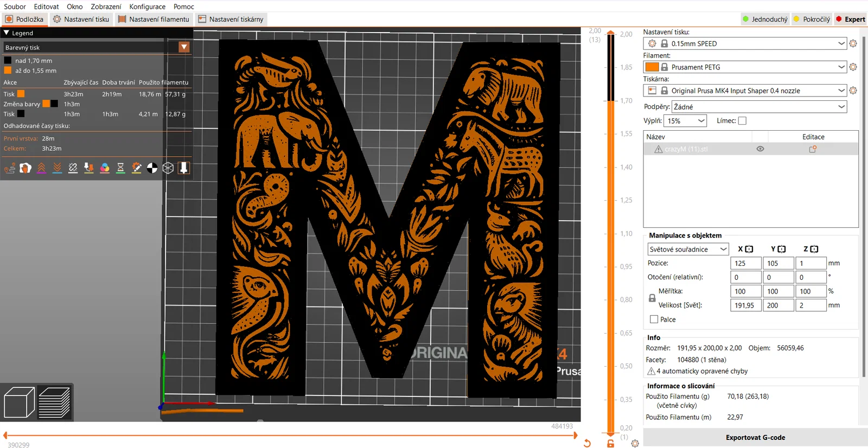Image resolution: width=868 pixels, height=448 pixels.
Task: Toggle print pauses visibility (hourglass icon)
Action: coord(120,168)
